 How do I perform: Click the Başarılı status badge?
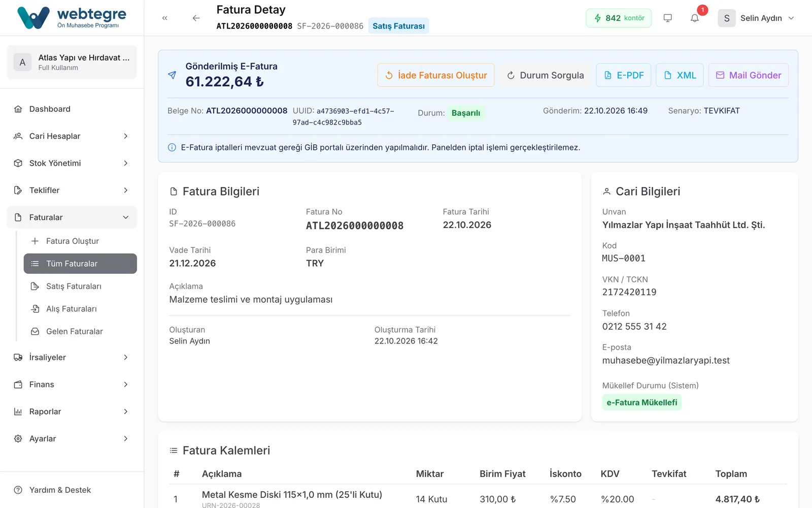pyautogui.click(x=466, y=113)
